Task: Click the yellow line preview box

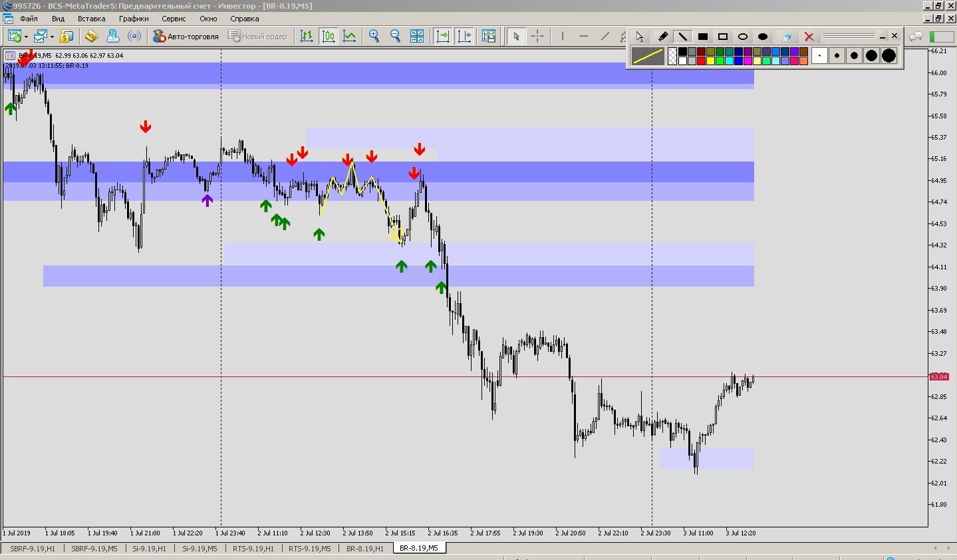Action: (648, 56)
